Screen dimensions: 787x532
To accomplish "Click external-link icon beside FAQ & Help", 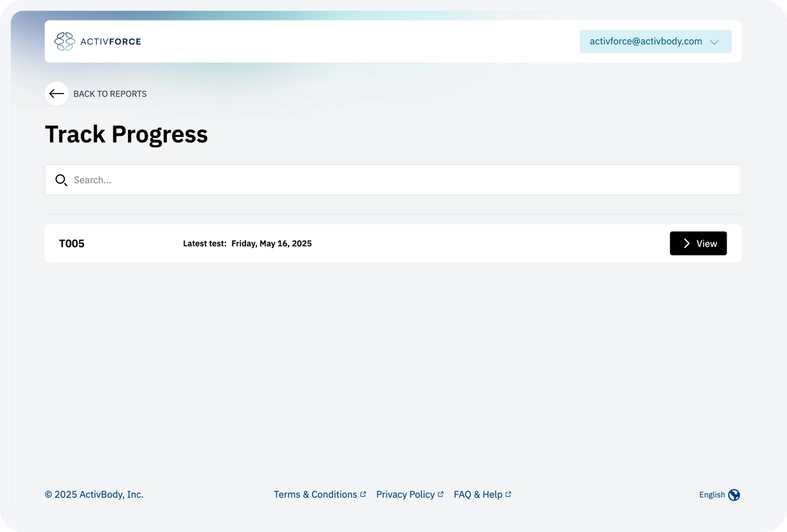I will coord(508,494).
